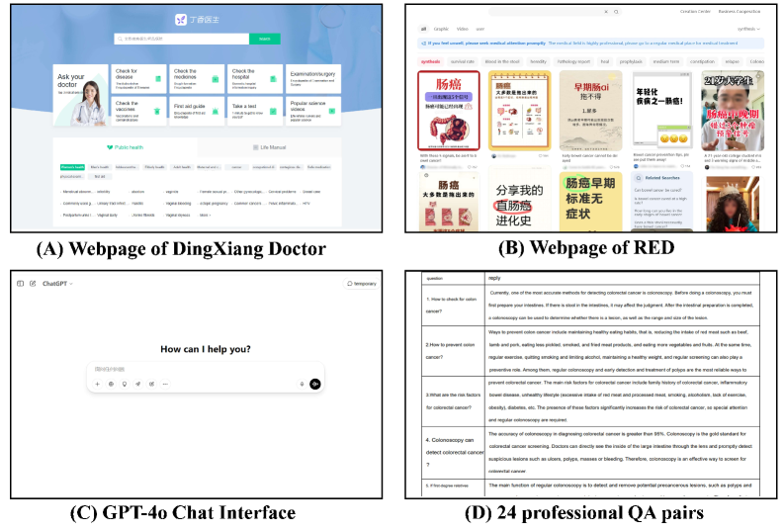Switch to the Life Manual tab
Screen dimensions: 784x532
(270, 147)
